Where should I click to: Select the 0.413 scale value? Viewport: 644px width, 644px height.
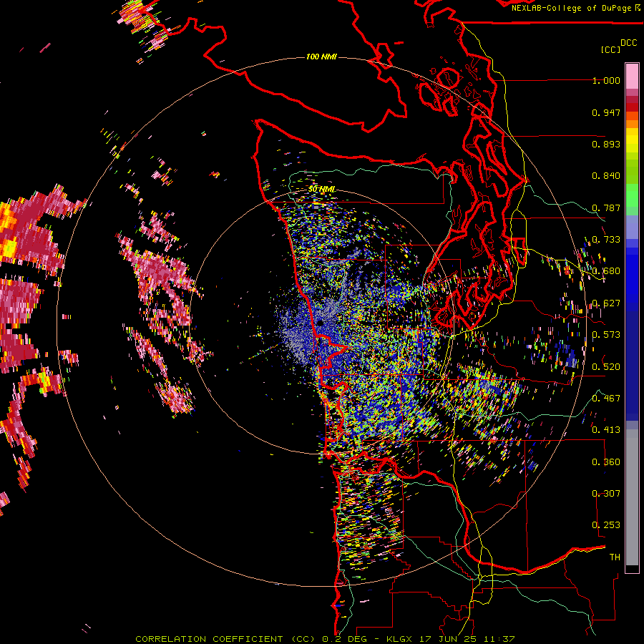(606, 430)
